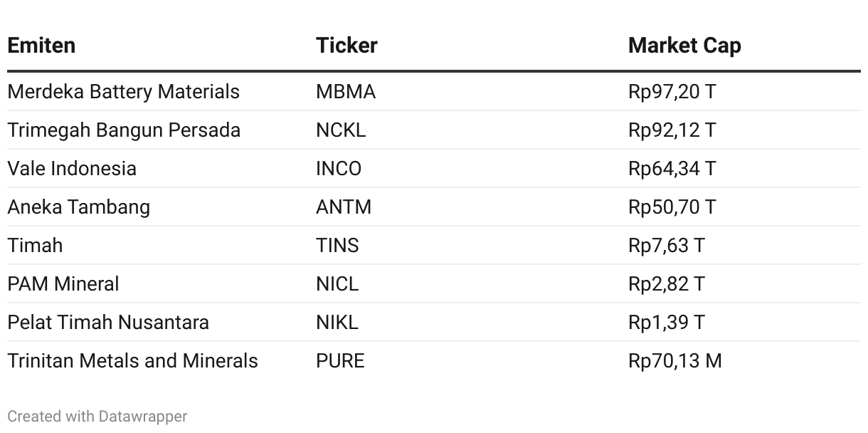Click the Emiten column header
Viewport: 868px width, 433px height.
pyautogui.click(x=41, y=46)
